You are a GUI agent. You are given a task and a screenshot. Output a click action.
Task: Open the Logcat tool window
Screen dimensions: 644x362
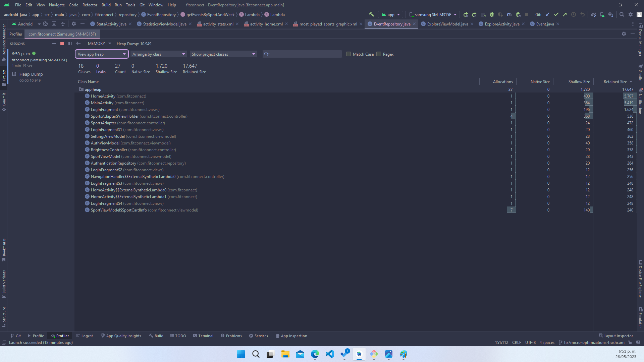tap(85, 336)
